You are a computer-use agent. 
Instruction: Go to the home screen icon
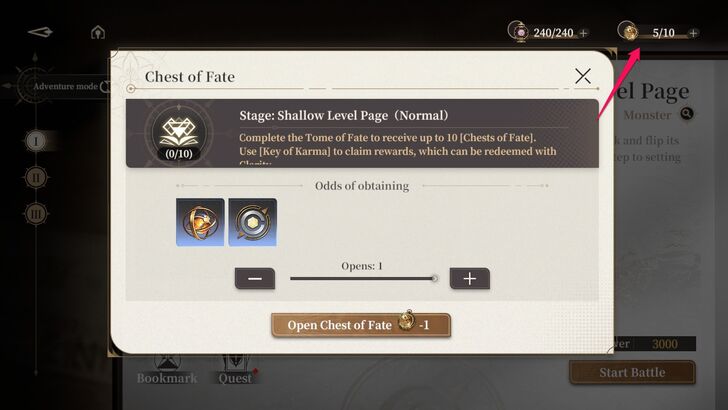click(97, 32)
